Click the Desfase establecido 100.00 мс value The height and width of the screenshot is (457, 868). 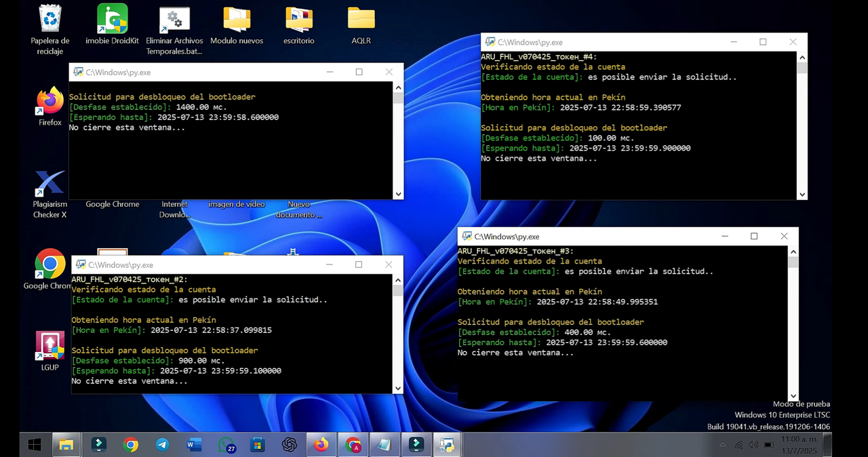[611, 138]
